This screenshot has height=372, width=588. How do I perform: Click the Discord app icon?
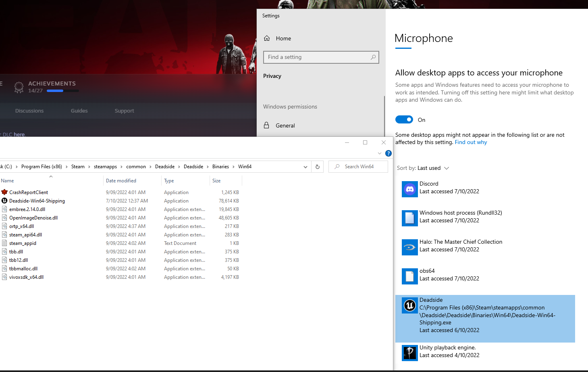pyautogui.click(x=409, y=189)
